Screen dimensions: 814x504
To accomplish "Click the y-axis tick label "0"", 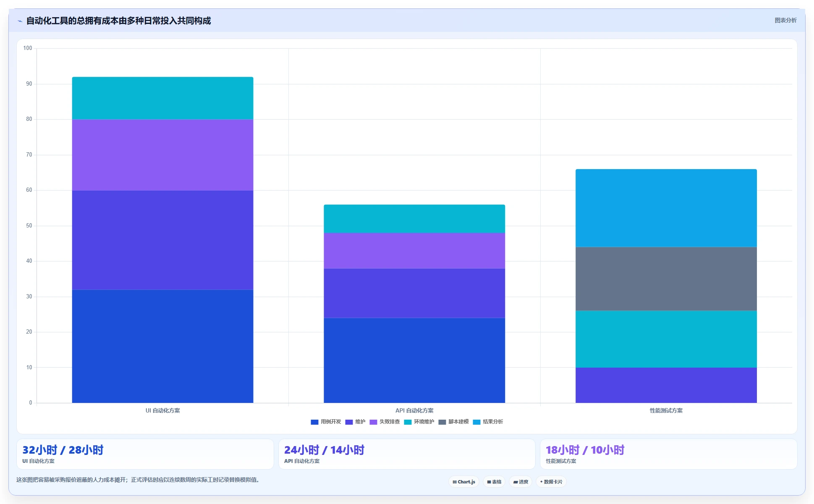I will click(x=31, y=403).
